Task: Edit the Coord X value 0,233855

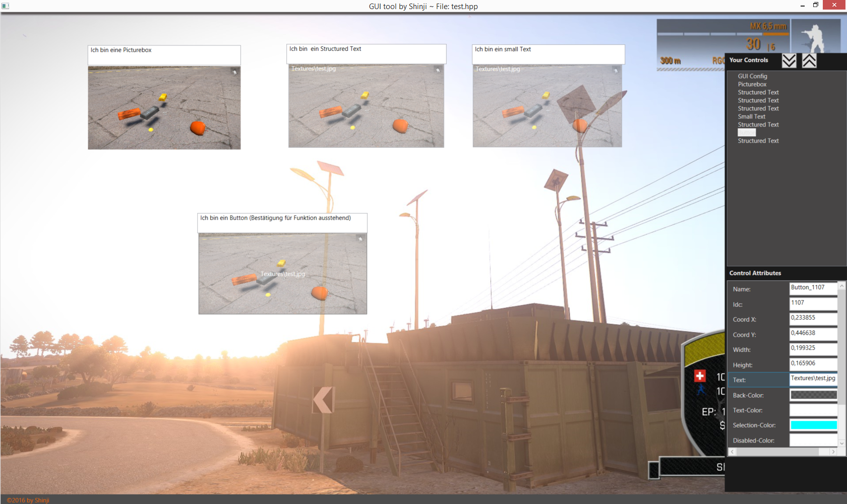Action: [x=813, y=319]
